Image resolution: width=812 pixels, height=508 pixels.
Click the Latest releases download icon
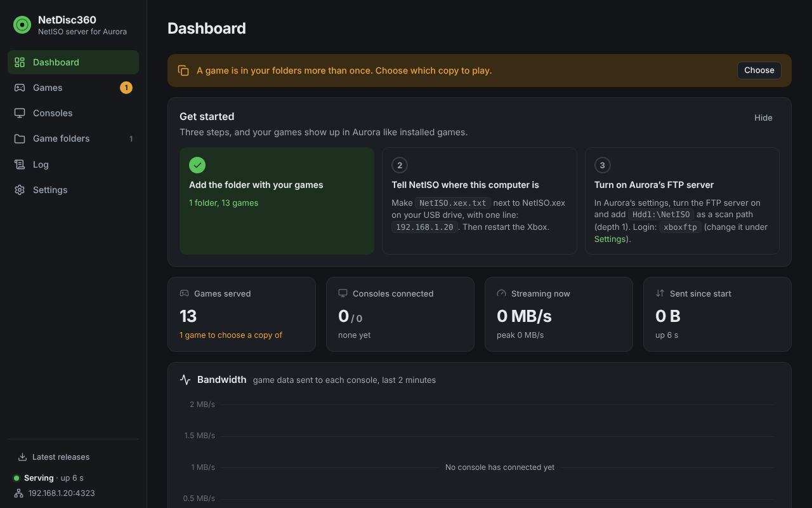coord(22,457)
